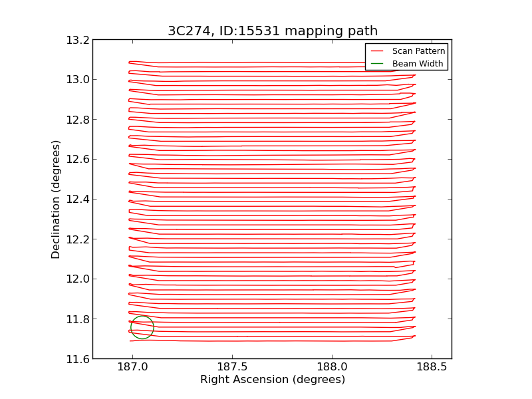532x399 pixels.
Task: Click the 12.0 declination tick label
Action: [78, 279]
